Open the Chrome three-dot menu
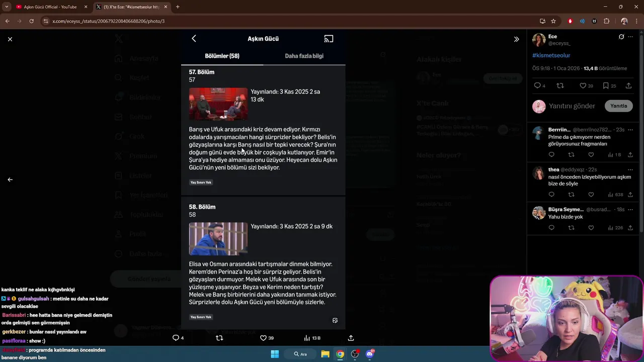 (x=636, y=21)
